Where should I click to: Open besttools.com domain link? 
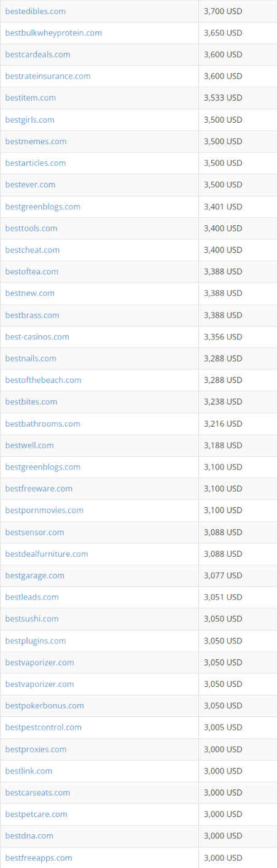31,228
